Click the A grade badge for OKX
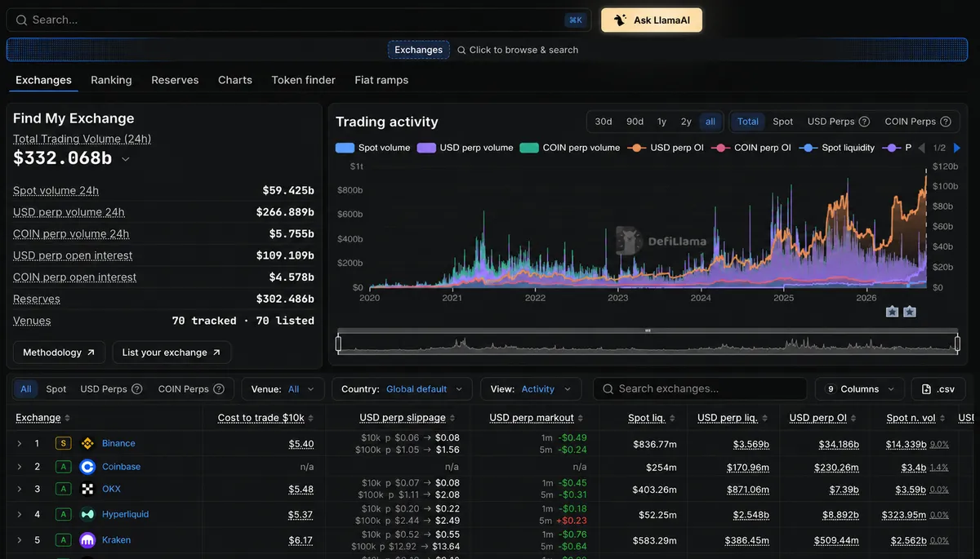Screen dimensions: 980x559 pyautogui.click(x=63, y=489)
